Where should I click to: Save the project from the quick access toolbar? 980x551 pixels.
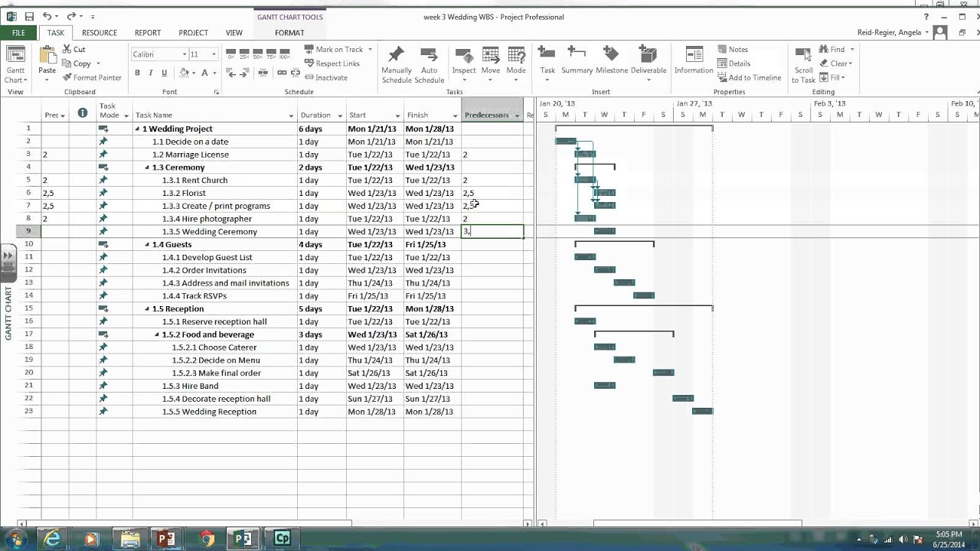click(29, 16)
